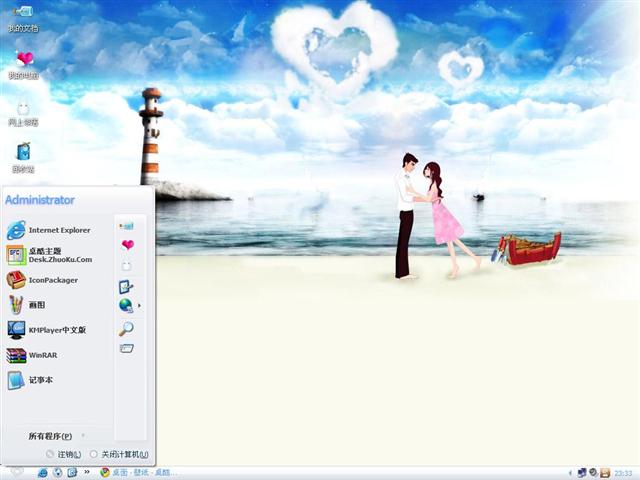Switch to the Chrome 桌面·壁纸·桌酷 taskbar window
This screenshot has height=480, width=640.
point(139,473)
